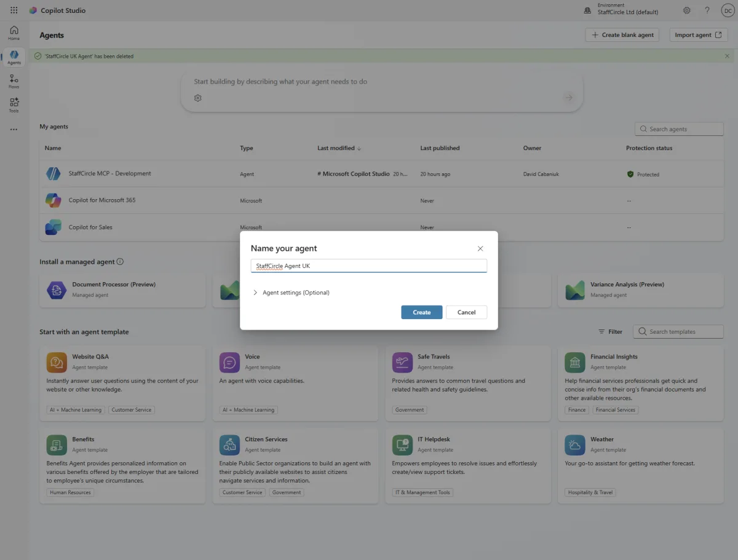Open StaffCircle MCP - Development agent name

109,173
